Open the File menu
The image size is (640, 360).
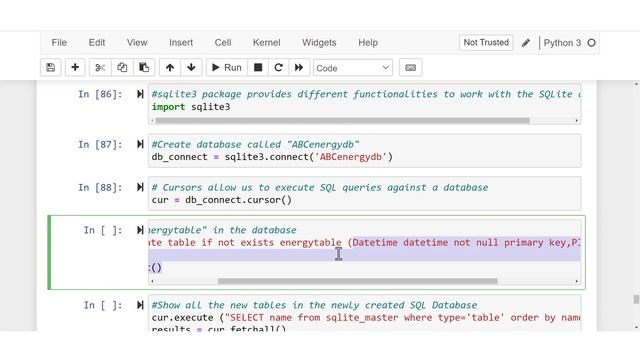(59, 42)
